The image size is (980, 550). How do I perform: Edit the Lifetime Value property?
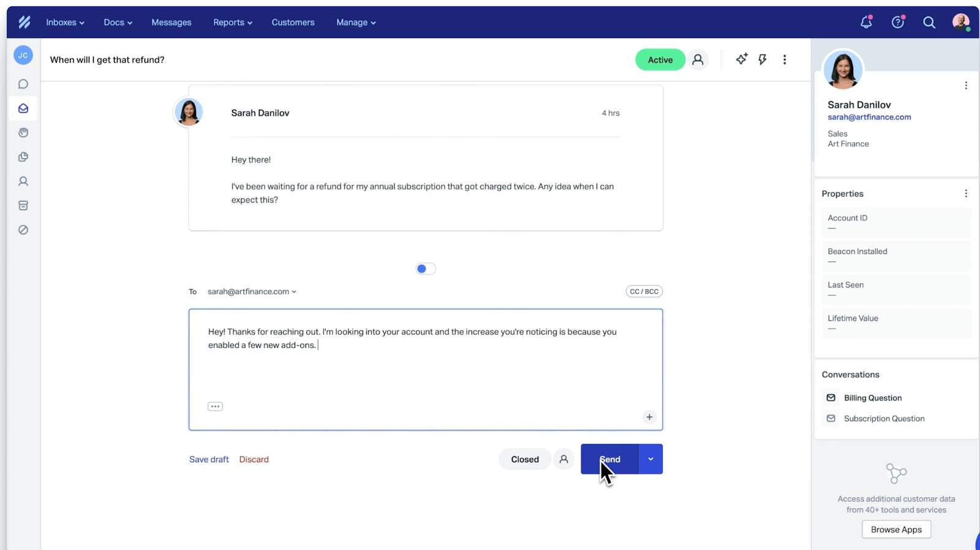pos(895,323)
